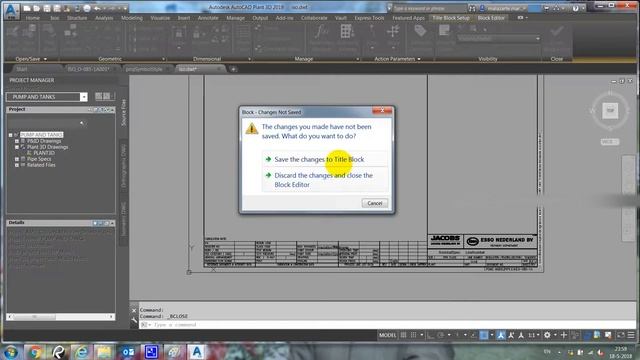
Task: Click the Point parameter icon in Action Parameters
Action: coord(372,30)
